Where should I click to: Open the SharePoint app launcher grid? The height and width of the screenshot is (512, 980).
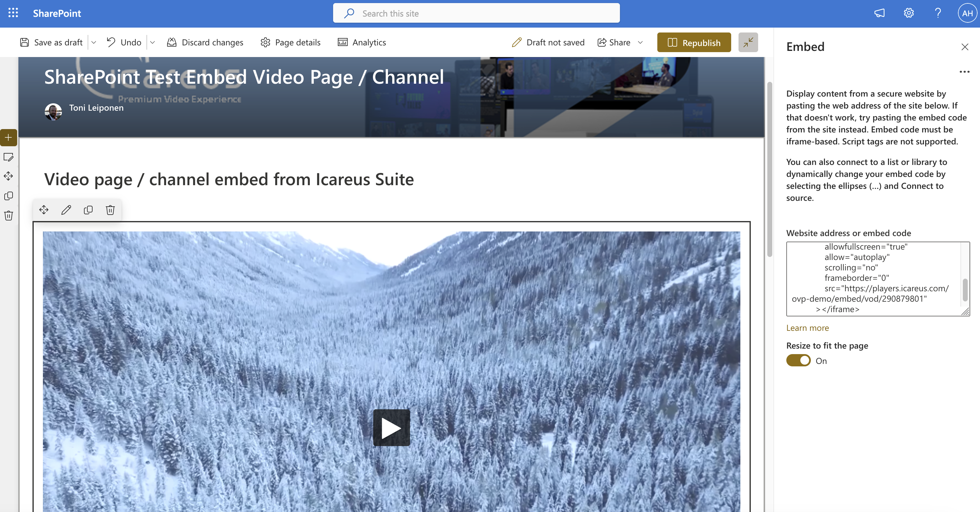tap(13, 13)
